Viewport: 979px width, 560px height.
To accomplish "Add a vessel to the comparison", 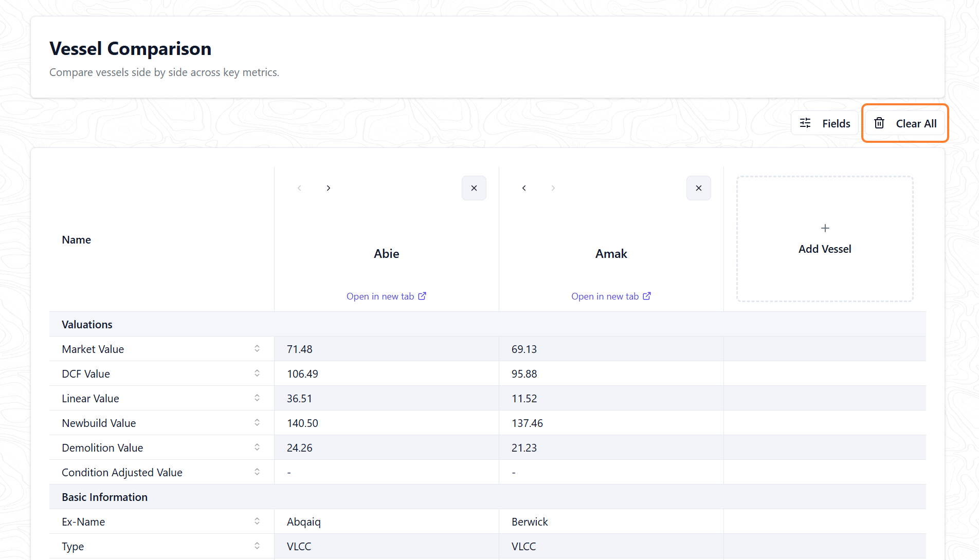I will [825, 239].
